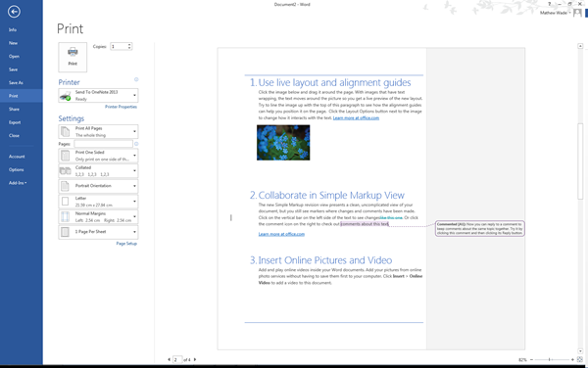Select Close in the sidebar
Viewport: 588px width, 368px height.
[x=14, y=135]
